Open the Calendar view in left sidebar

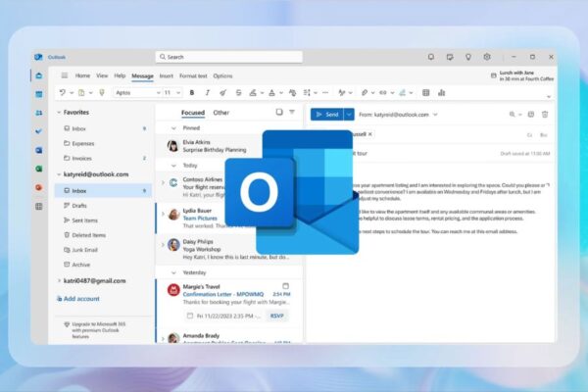coord(39,94)
